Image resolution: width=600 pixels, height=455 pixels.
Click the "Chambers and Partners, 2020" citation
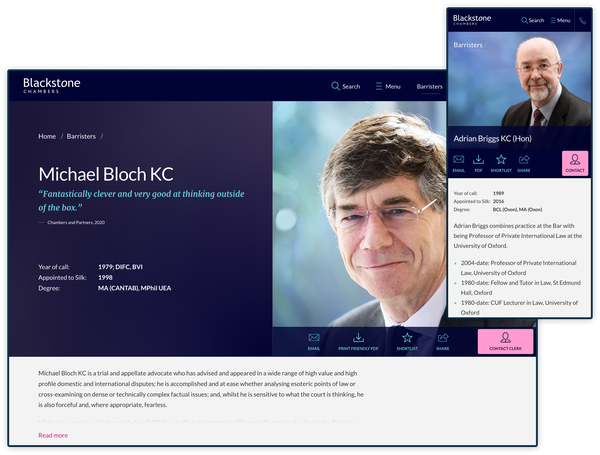point(76,222)
